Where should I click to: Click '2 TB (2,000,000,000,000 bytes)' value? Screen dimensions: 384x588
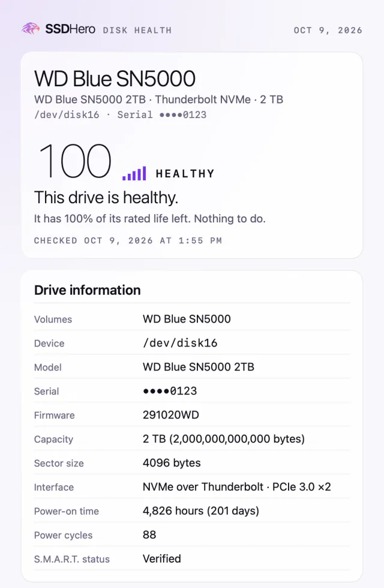[x=224, y=439]
